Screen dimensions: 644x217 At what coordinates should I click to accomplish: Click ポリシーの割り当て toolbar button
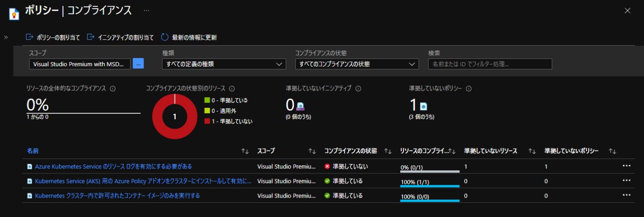[x=52, y=37]
